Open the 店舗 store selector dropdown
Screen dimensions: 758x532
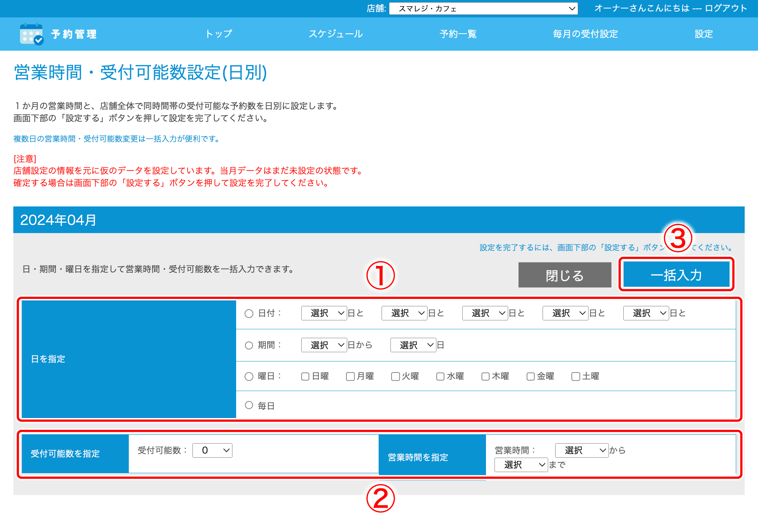[482, 8]
